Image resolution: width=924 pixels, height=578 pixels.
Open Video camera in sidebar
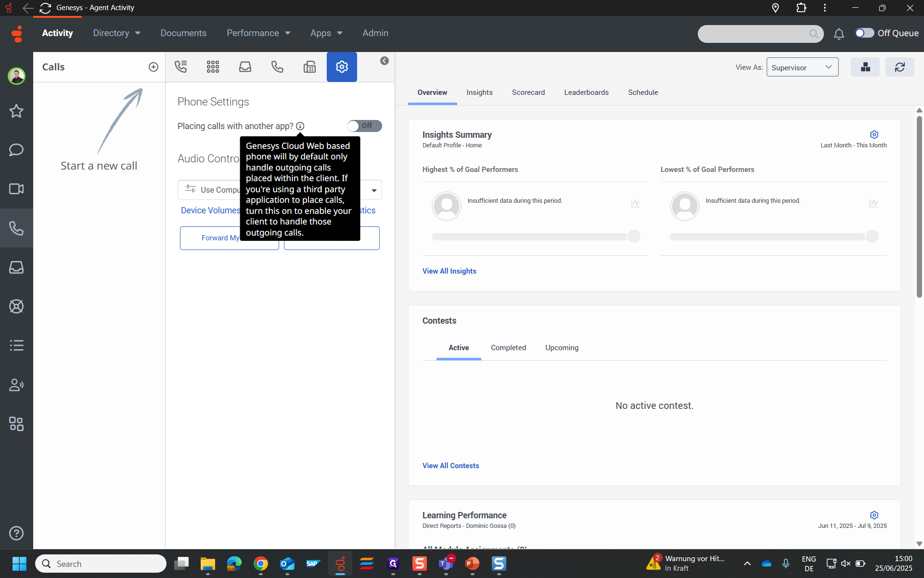16,189
